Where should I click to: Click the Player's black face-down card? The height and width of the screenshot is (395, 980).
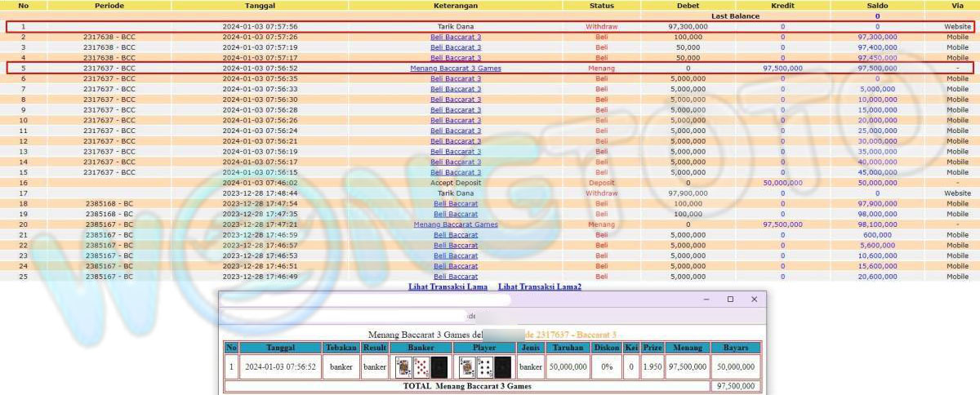point(503,367)
